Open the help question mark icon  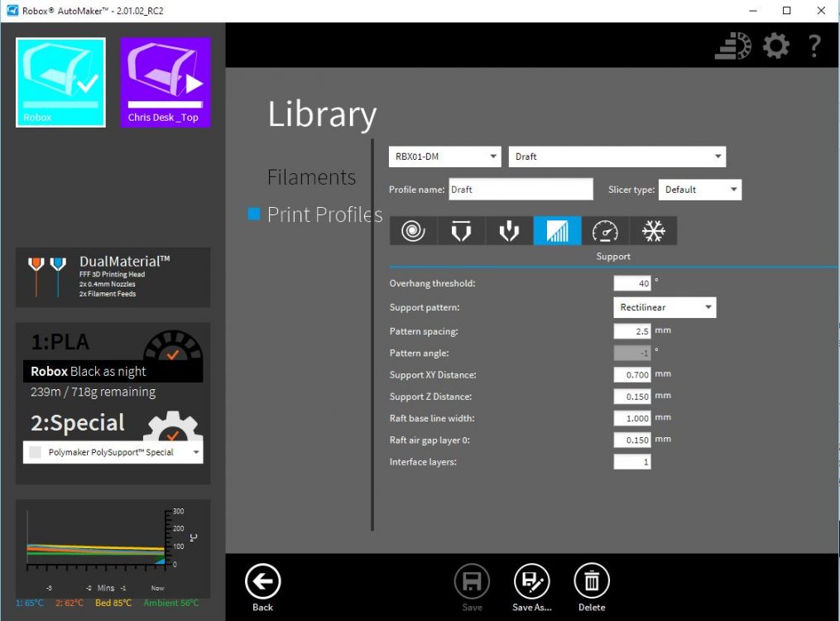click(814, 46)
